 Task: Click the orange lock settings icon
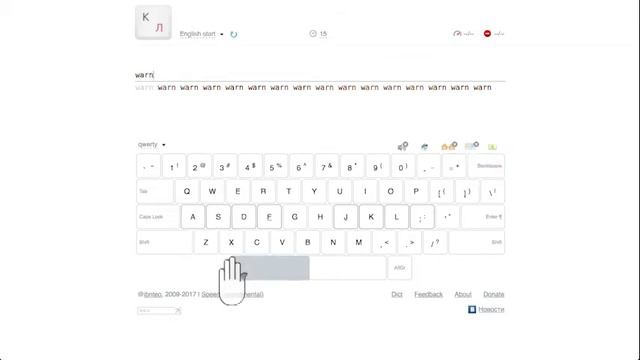449,146
